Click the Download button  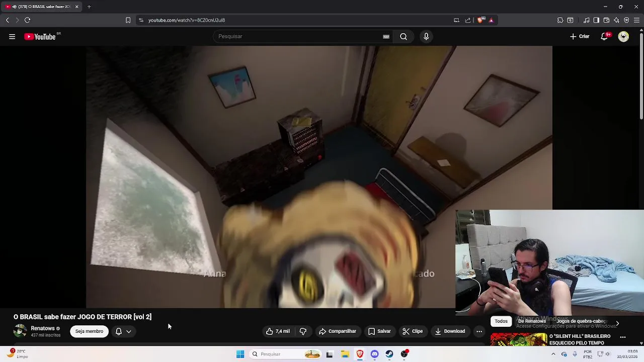coord(450,331)
